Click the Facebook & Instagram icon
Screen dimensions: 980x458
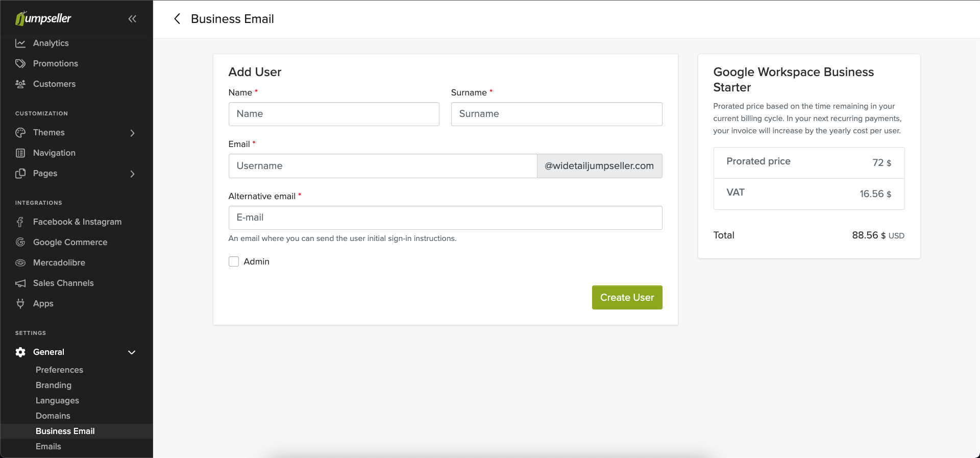click(20, 222)
